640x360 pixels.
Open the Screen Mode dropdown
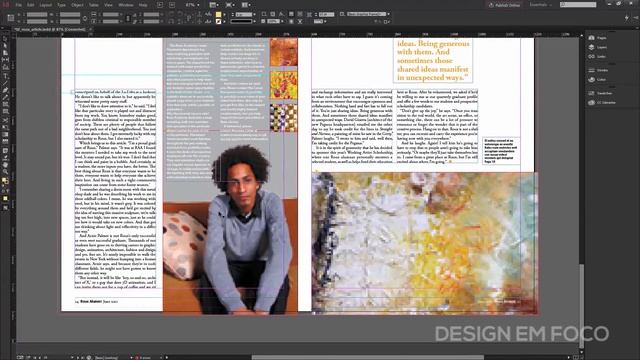click(x=229, y=5)
